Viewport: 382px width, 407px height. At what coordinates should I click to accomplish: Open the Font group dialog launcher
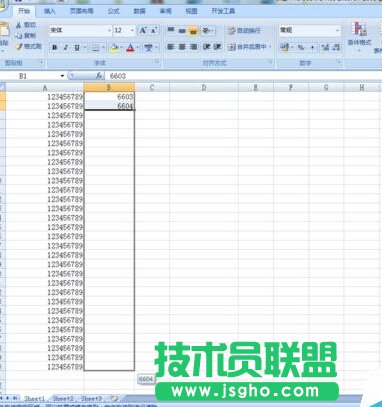click(x=156, y=62)
